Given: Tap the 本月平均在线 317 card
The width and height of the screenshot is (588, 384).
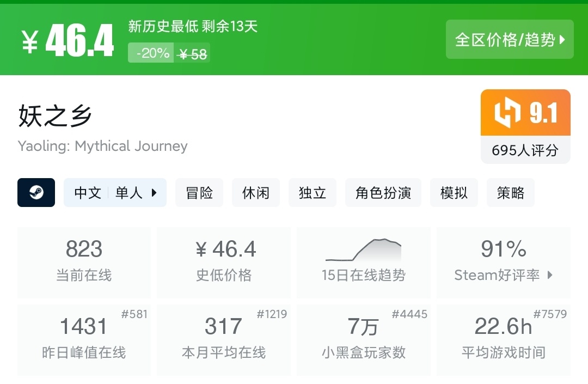Looking at the screenshot, I should 224,339.
